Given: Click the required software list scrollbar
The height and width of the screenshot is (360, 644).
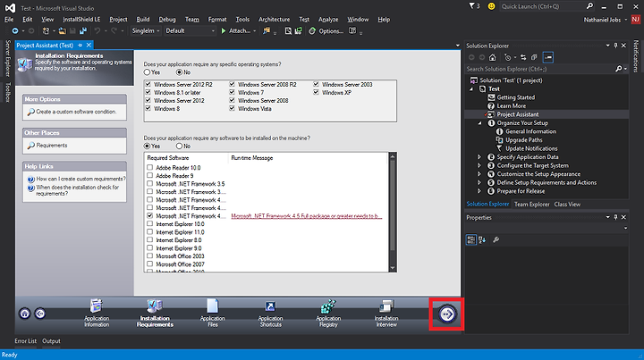Looking at the screenshot, I should point(393,205).
